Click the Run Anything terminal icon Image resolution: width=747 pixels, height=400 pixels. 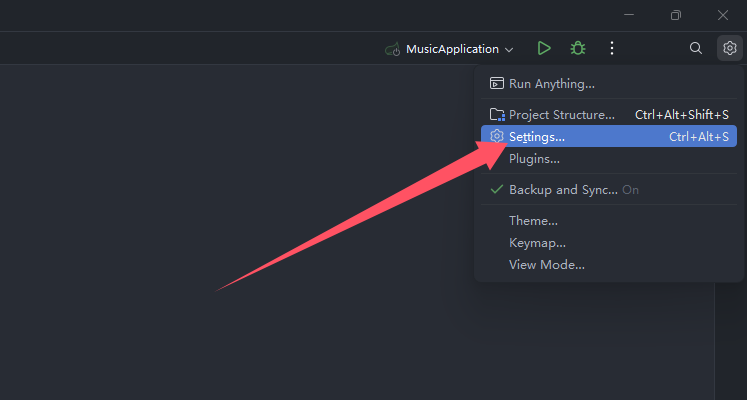point(496,83)
